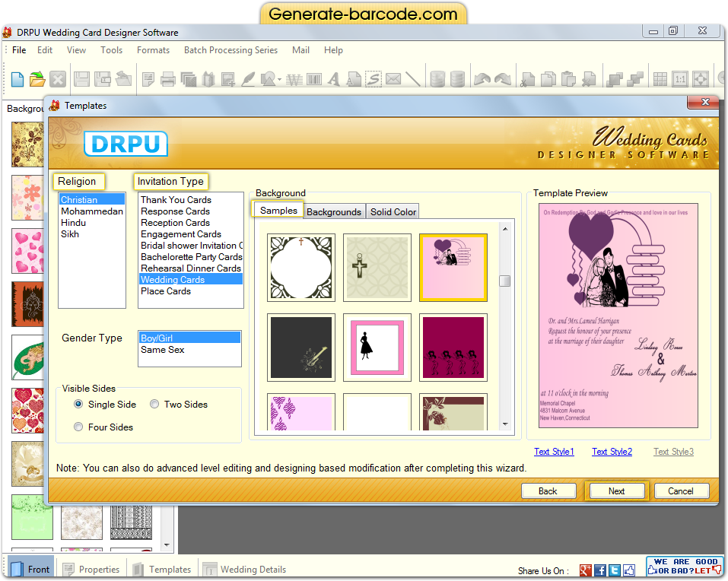Viewport: 728px width, 581px height.
Task: Select the cross pattern sample thumbnail
Action: pyautogui.click(x=377, y=268)
